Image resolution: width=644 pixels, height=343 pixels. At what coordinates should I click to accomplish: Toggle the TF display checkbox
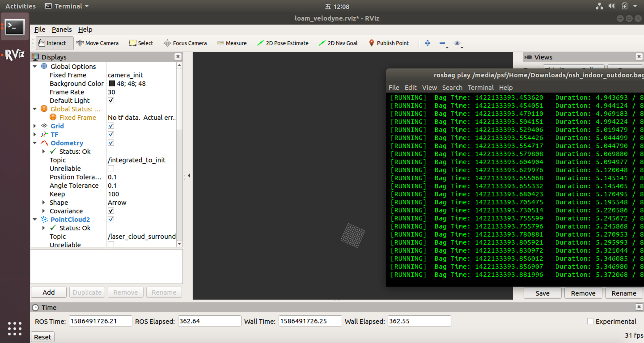click(111, 134)
